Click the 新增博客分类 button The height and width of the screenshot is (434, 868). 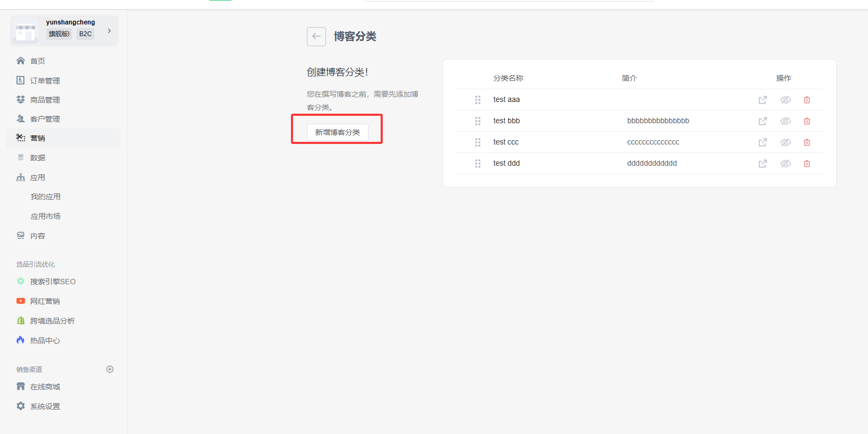coord(337,132)
